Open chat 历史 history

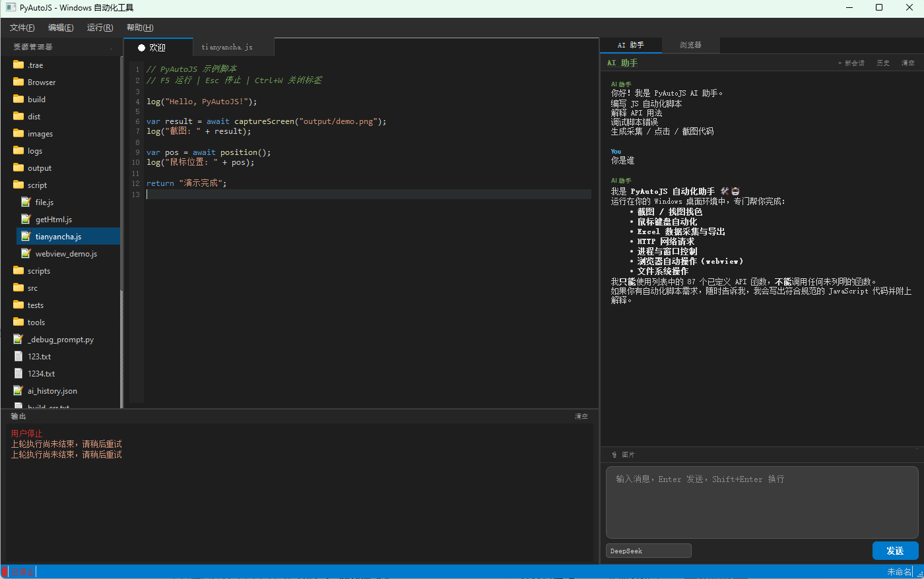click(x=883, y=63)
